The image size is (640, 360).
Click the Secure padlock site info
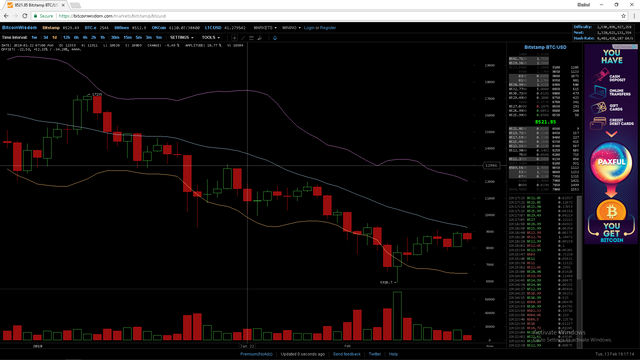(x=43, y=16)
